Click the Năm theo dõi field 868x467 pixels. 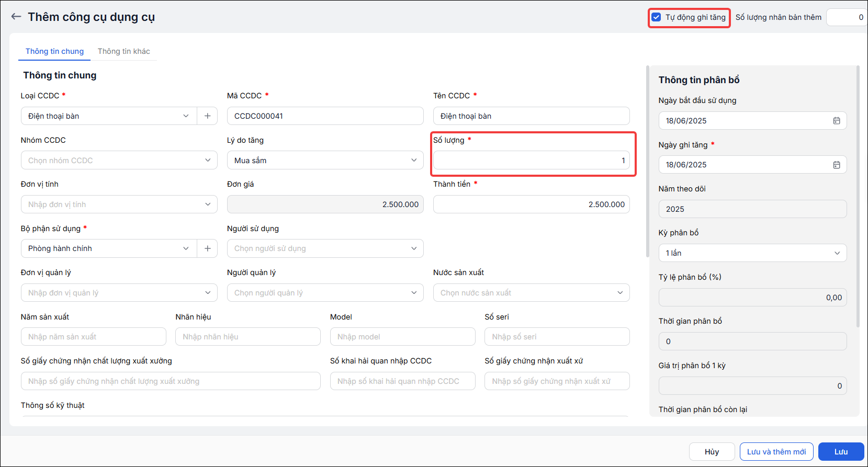753,209
